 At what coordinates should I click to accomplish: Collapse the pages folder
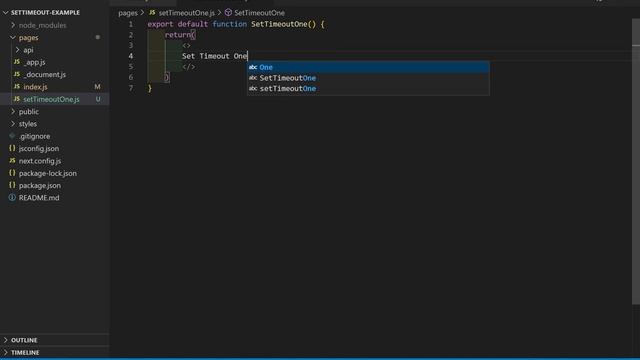13,38
